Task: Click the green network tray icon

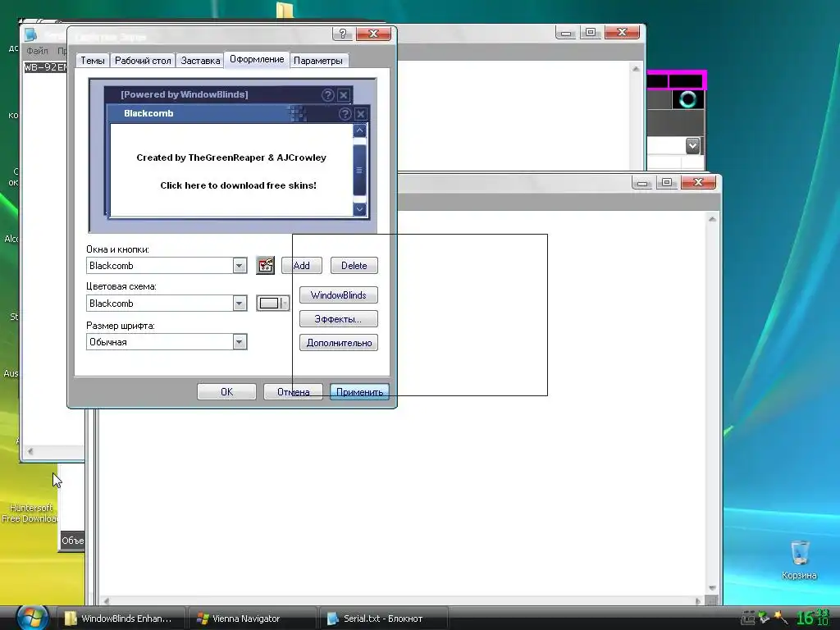Action: [764, 618]
